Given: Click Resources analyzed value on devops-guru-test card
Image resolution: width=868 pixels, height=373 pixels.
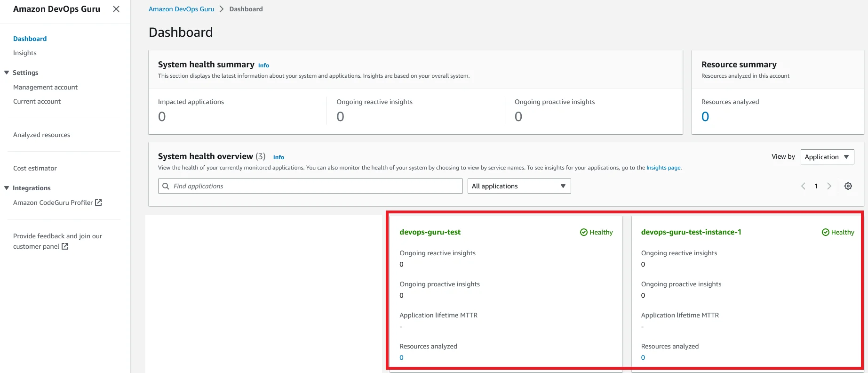Looking at the screenshot, I should click(401, 357).
